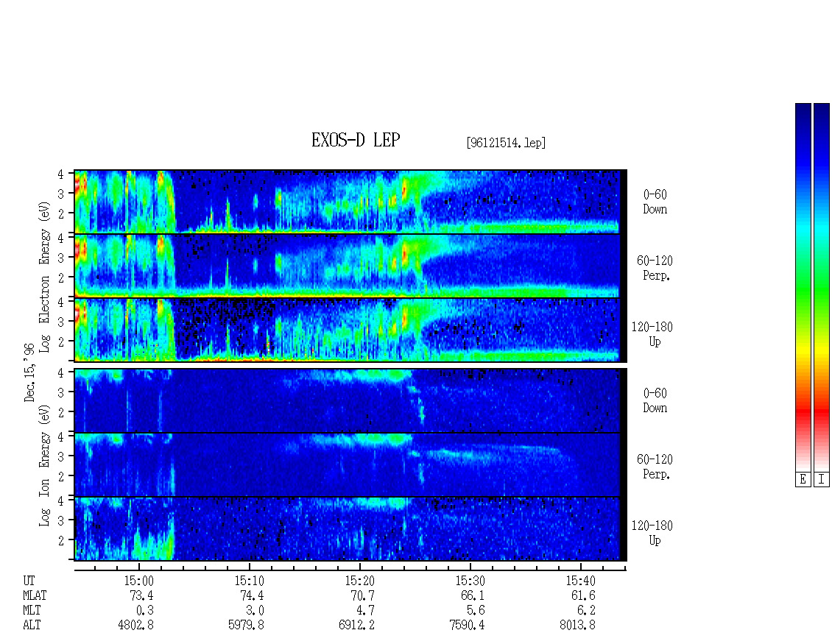Click the MLT value 5.6
832x644 pixels.
point(476,611)
